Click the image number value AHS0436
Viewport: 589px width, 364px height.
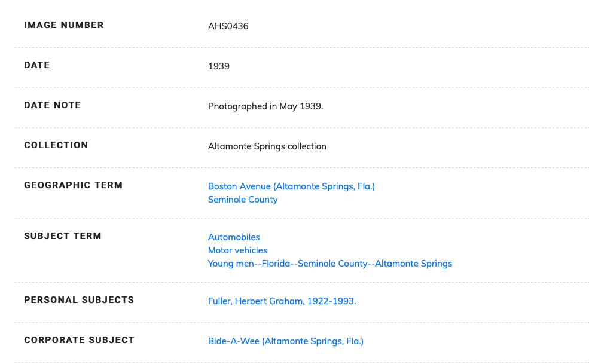(228, 26)
